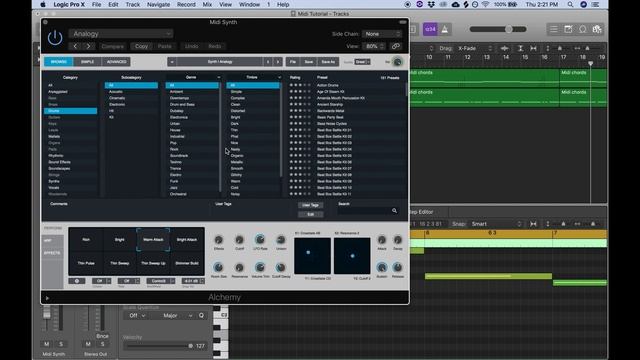Select the Drums category

click(x=70, y=111)
